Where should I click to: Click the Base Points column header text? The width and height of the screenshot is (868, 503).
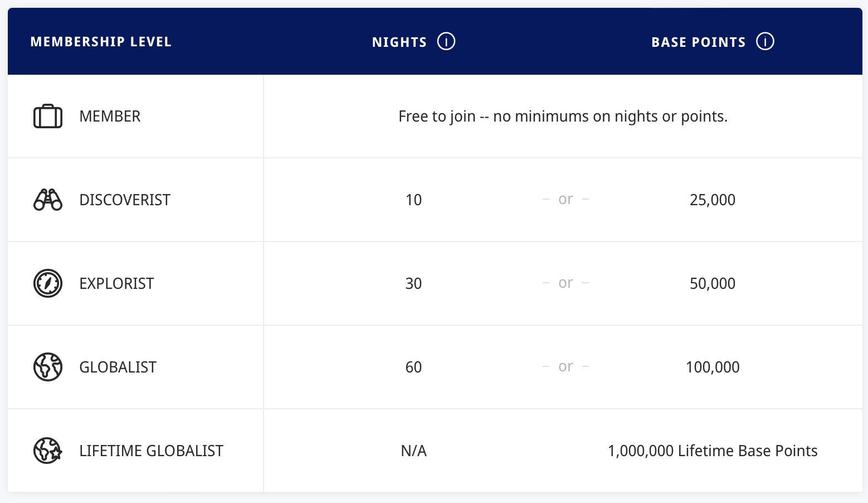coord(698,42)
